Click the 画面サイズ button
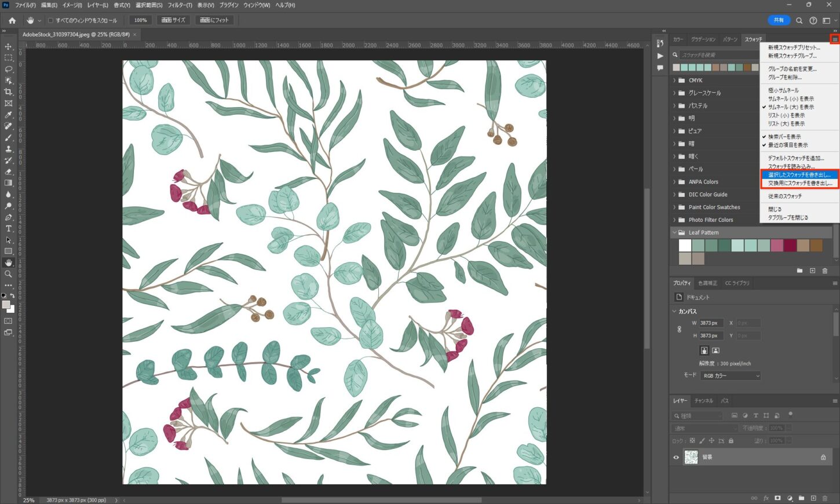 point(173,20)
